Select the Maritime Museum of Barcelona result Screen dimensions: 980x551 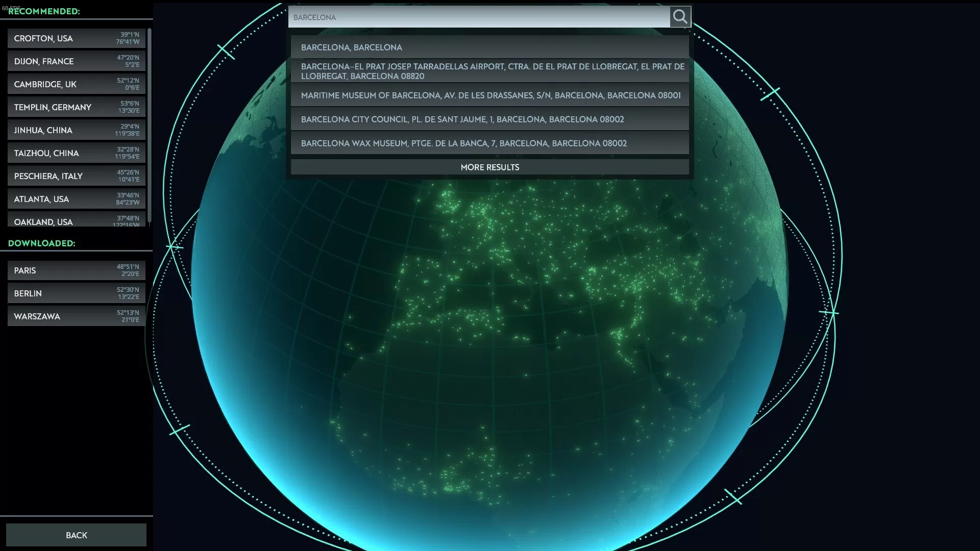[x=489, y=95]
